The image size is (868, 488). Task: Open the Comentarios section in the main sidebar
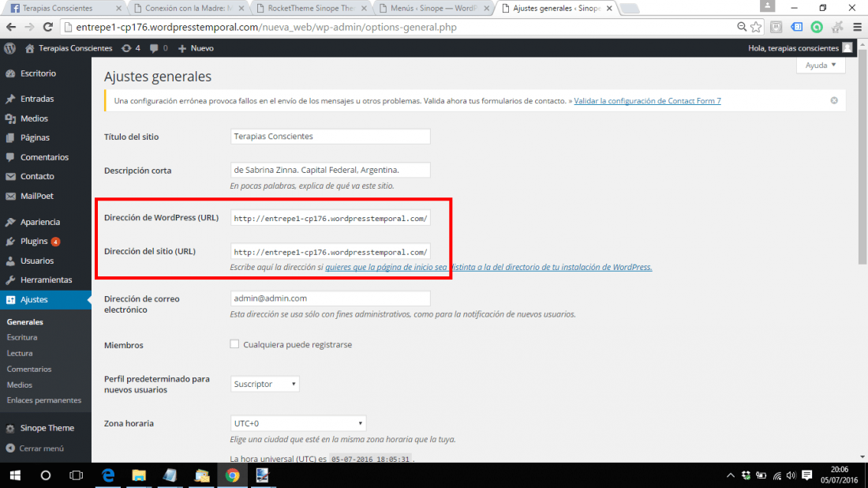click(x=46, y=157)
